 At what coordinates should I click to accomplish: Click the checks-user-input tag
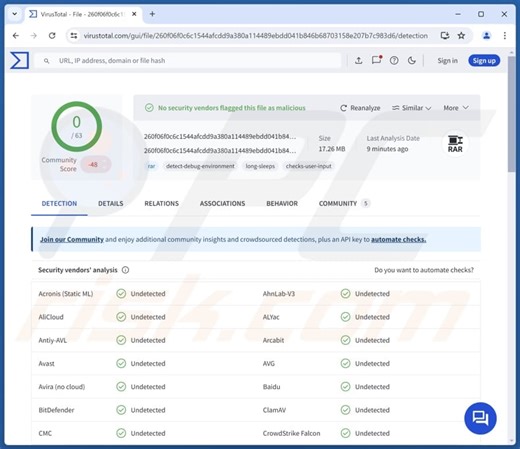(x=309, y=166)
